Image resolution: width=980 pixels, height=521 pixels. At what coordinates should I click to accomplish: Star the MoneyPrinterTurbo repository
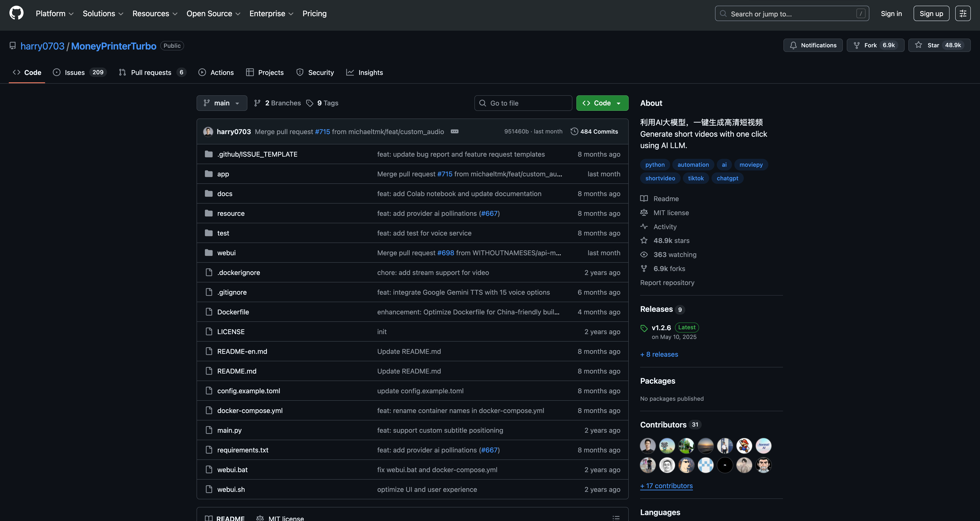[x=939, y=45]
